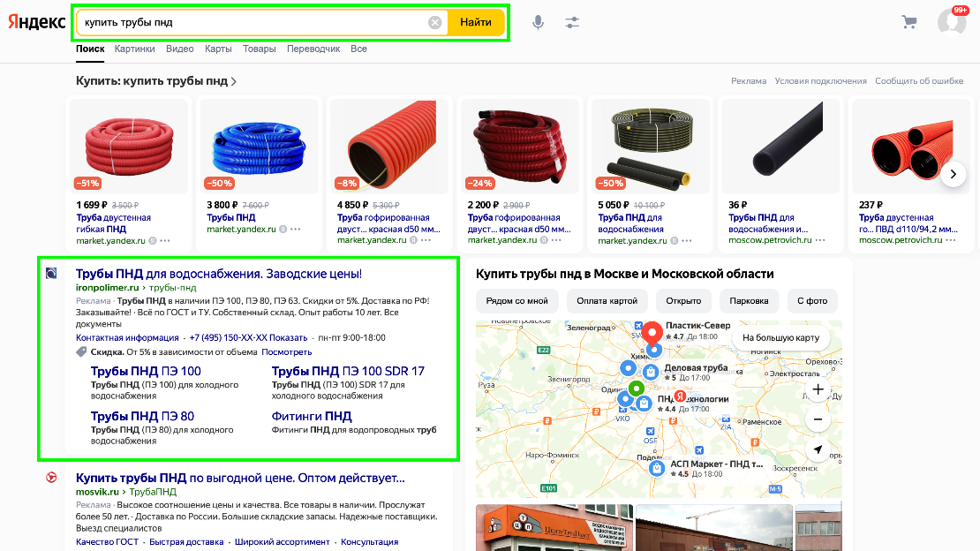The width and height of the screenshot is (980, 551).
Task: Open search settings sliders icon
Action: [572, 22]
